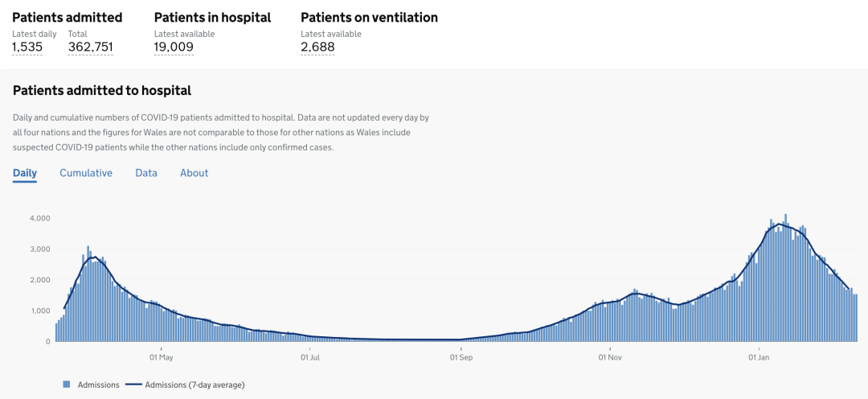This screenshot has width=868, height=399.
Task: Click the 4,000 y-axis label
Action: [40, 218]
